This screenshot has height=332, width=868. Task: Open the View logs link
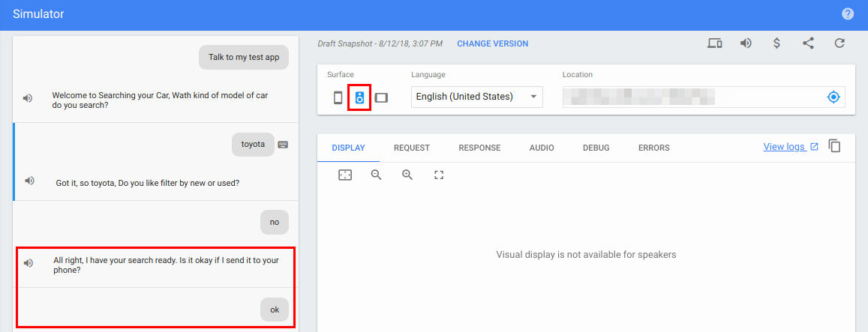tap(791, 147)
